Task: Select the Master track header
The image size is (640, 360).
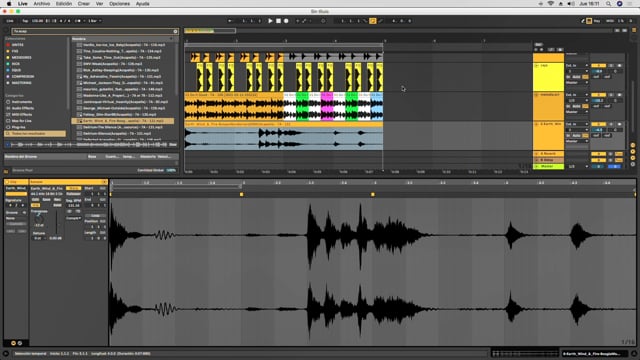Action: (x=549, y=167)
